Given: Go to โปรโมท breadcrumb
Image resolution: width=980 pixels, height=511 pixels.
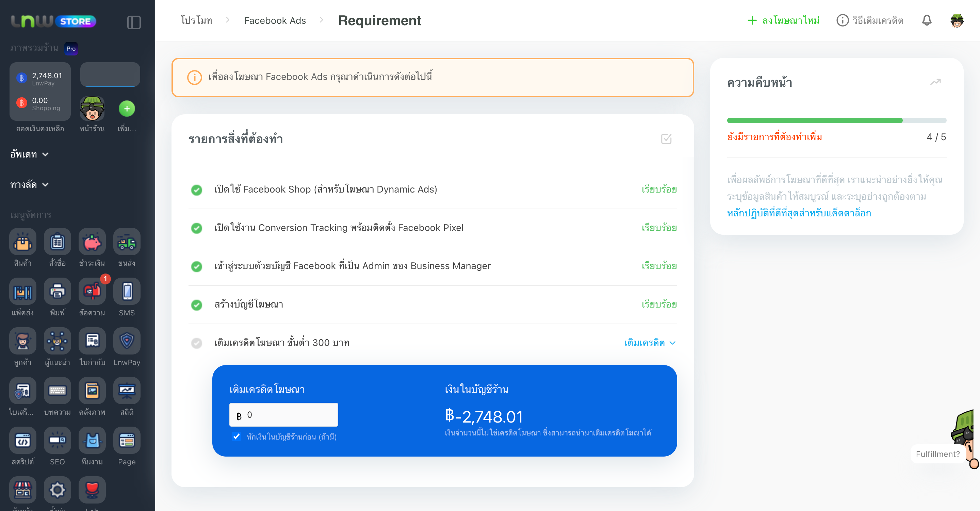Looking at the screenshot, I should (x=196, y=20).
